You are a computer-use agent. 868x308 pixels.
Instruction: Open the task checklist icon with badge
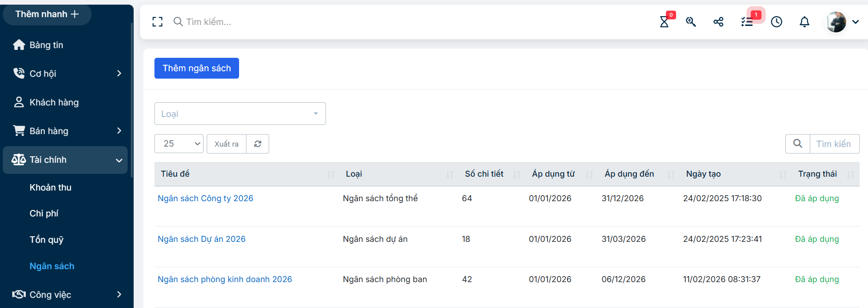(x=747, y=22)
